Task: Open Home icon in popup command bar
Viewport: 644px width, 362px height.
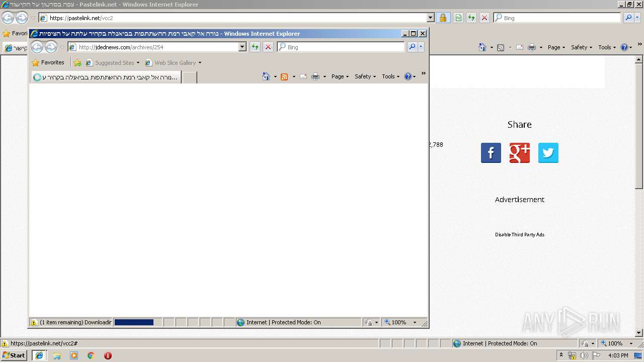Action: coord(266,76)
